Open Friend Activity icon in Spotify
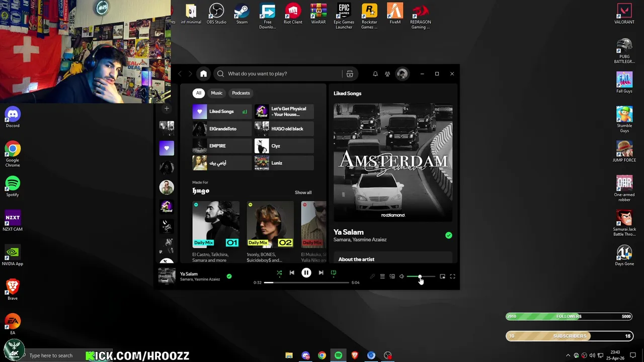Image resolution: width=644 pixels, height=362 pixels. [x=387, y=74]
